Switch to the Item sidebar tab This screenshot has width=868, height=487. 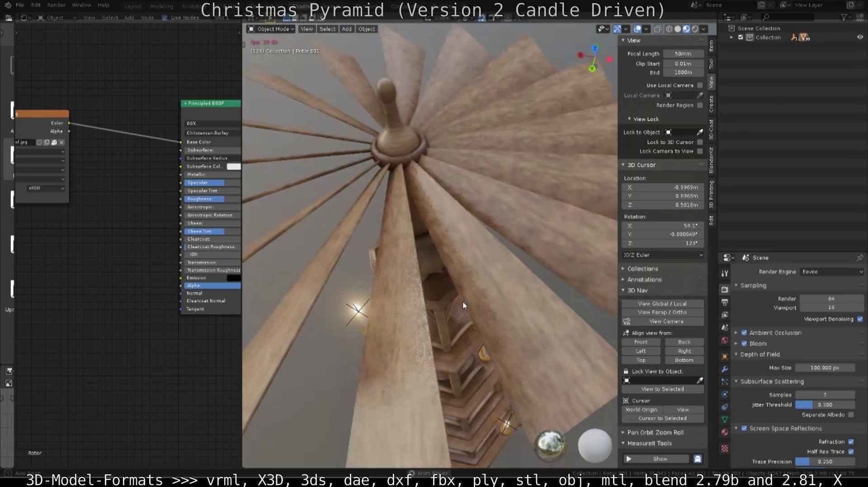coord(711,45)
